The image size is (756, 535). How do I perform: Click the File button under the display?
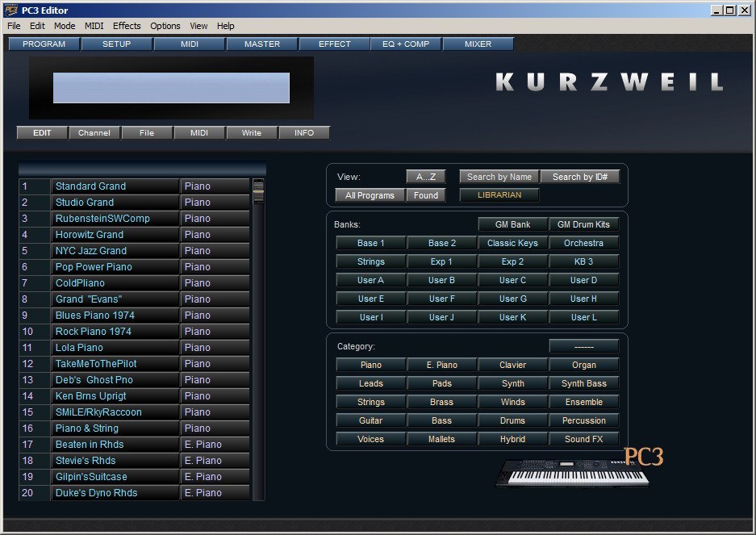point(146,132)
